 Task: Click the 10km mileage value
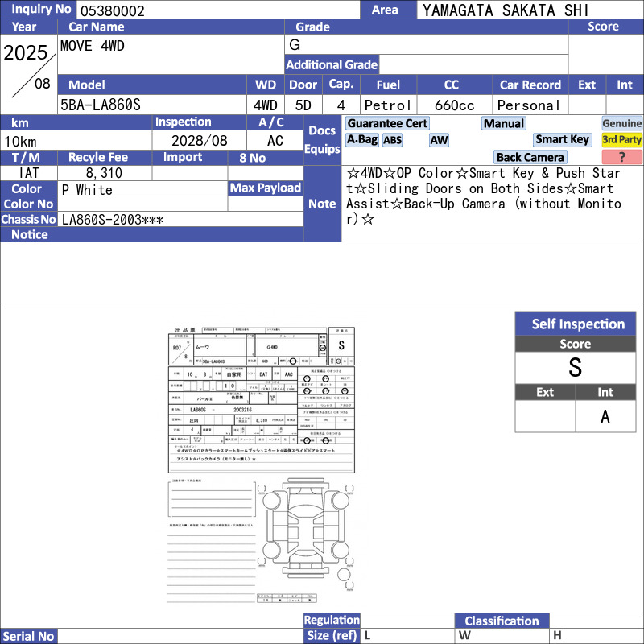click(x=21, y=142)
